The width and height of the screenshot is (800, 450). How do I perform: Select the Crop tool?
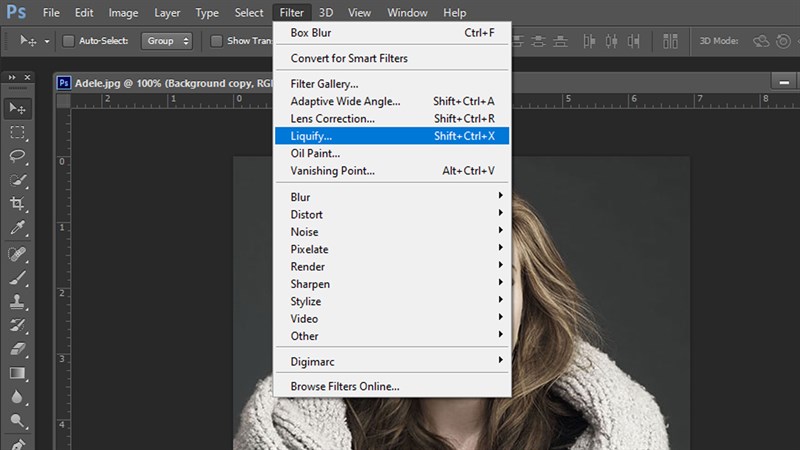coord(17,204)
